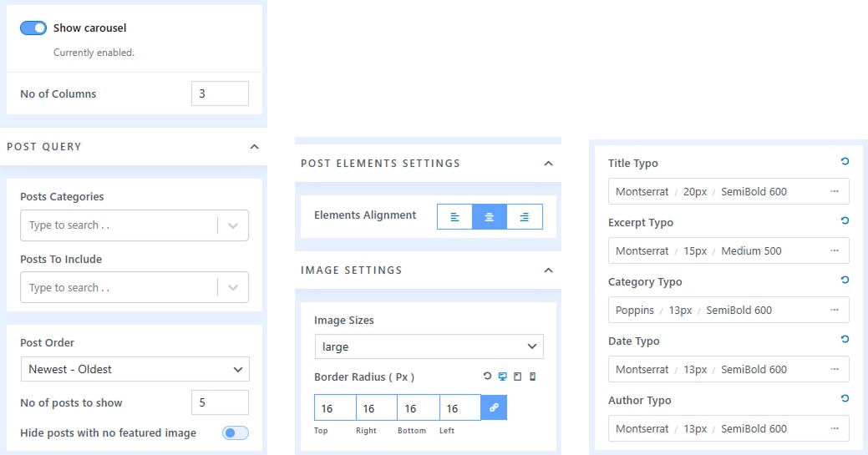Click the link values icon for Border Radius
Image resolution: width=868 pixels, height=455 pixels.
pos(494,407)
